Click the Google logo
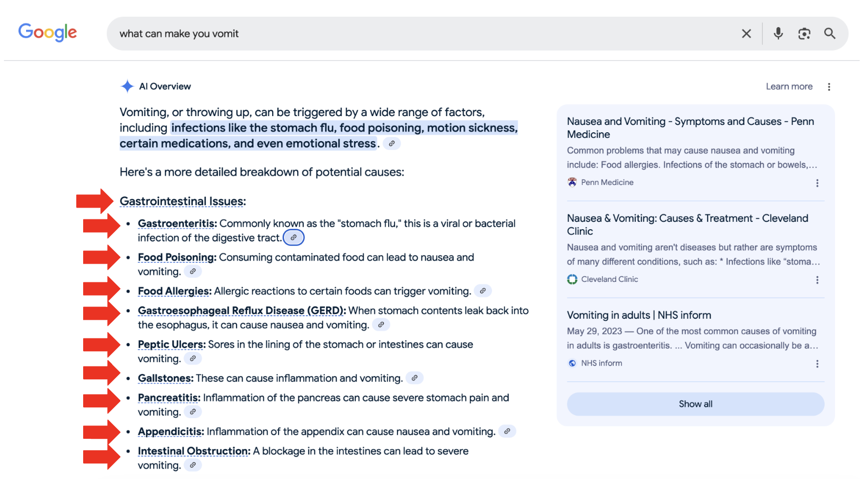This screenshot has width=868, height=488. [x=47, y=32]
